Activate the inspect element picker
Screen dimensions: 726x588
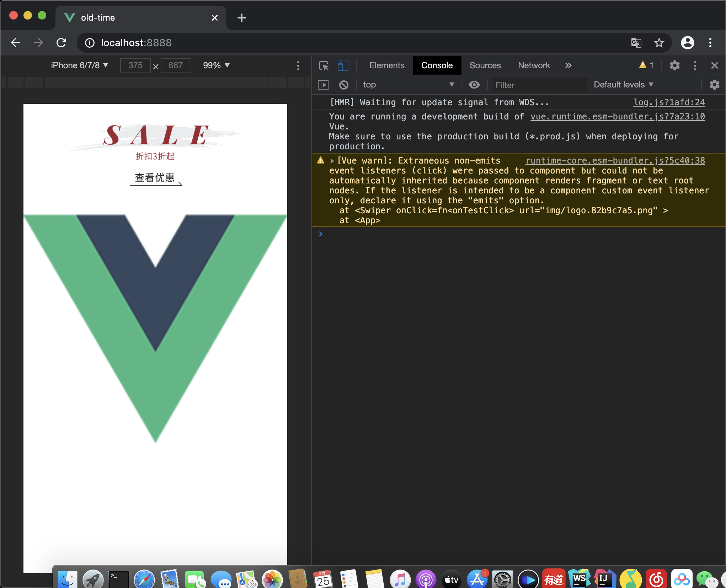324,65
